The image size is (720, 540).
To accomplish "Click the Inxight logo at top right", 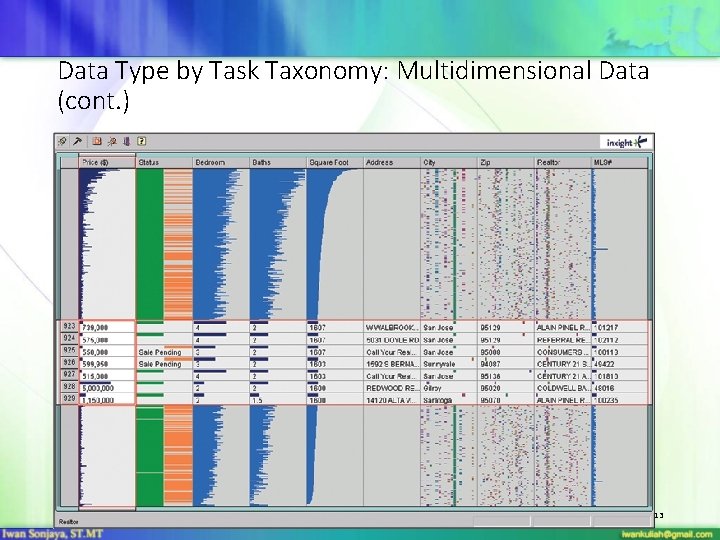I will (x=626, y=142).
